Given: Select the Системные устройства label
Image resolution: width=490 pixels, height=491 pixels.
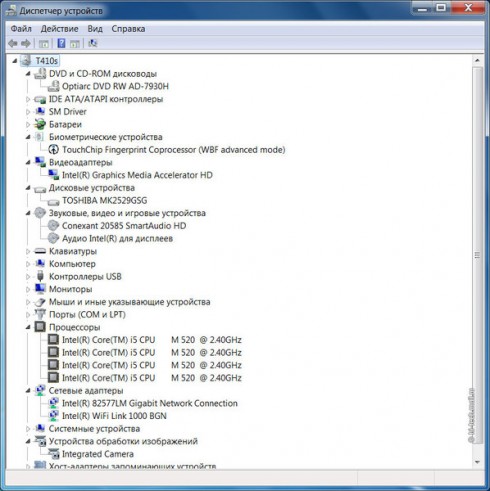Looking at the screenshot, I should (x=94, y=428).
